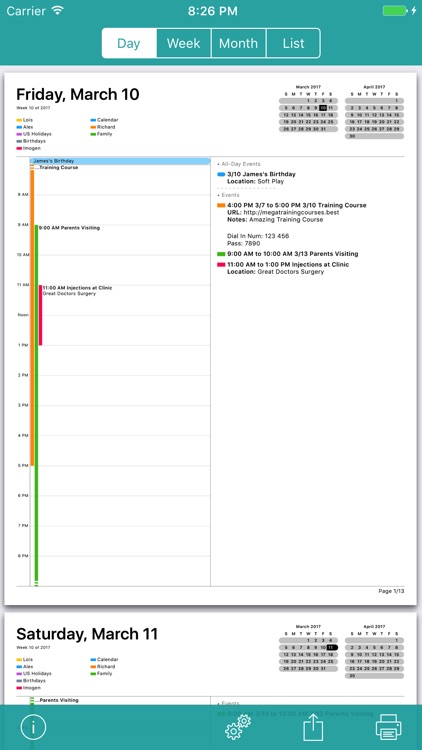Tap the Imogen legend entry on March 10 page

tap(29, 148)
